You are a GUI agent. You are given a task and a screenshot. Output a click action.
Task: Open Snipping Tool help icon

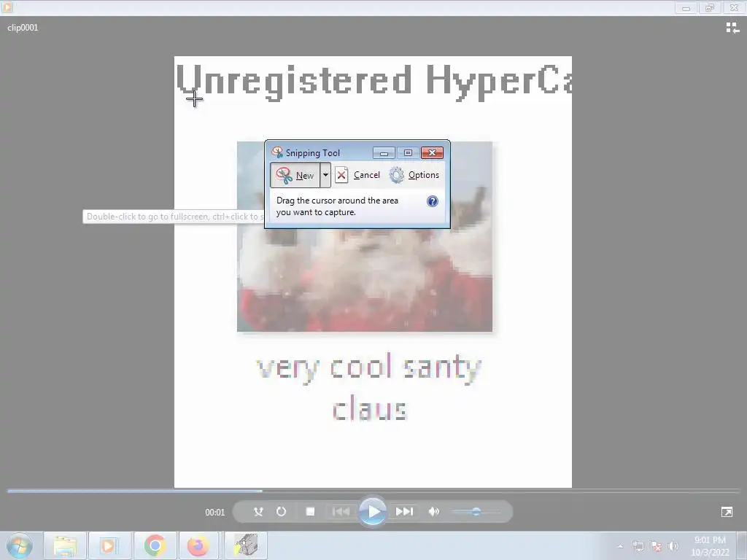pyautogui.click(x=432, y=201)
